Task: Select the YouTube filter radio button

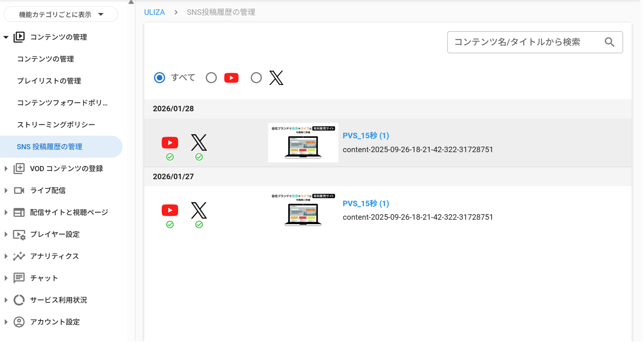Action: (x=211, y=78)
